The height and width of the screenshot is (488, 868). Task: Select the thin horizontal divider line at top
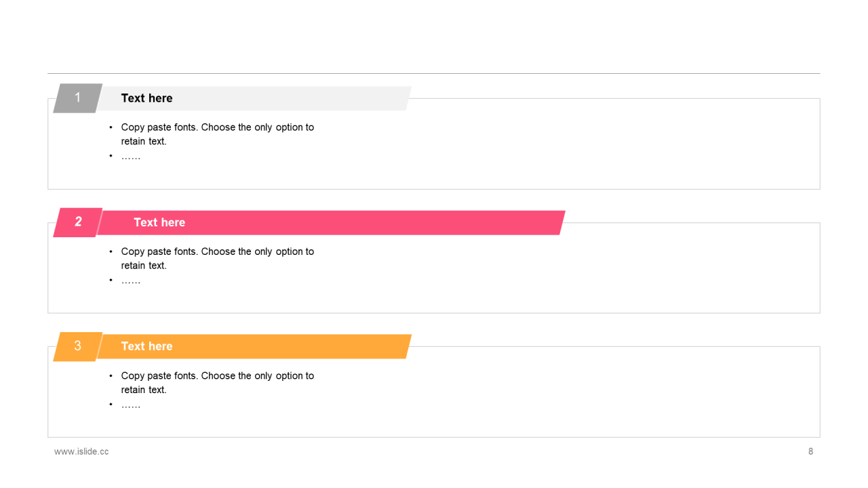(x=434, y=73)
